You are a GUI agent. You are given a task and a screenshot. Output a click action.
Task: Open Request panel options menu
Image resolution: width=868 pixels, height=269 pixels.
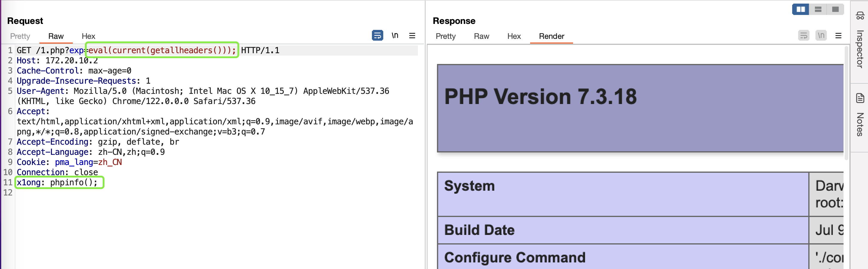click(x=412, y=36)
